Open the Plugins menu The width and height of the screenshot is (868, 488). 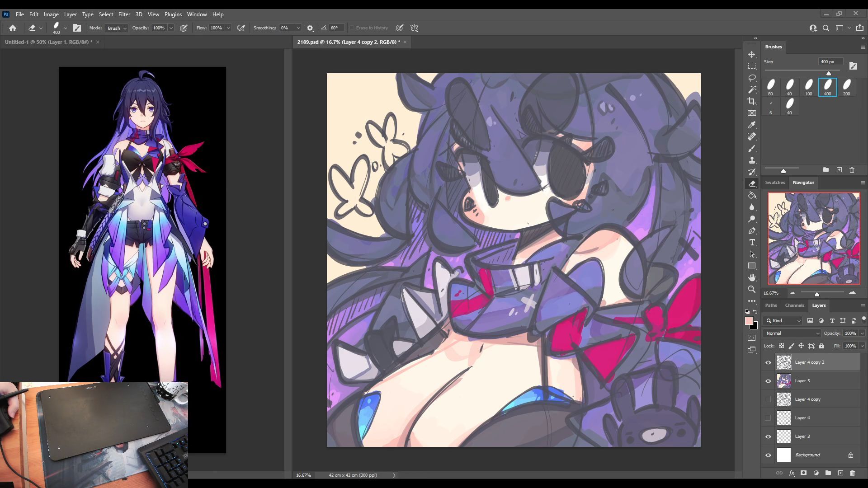point(173,14)
